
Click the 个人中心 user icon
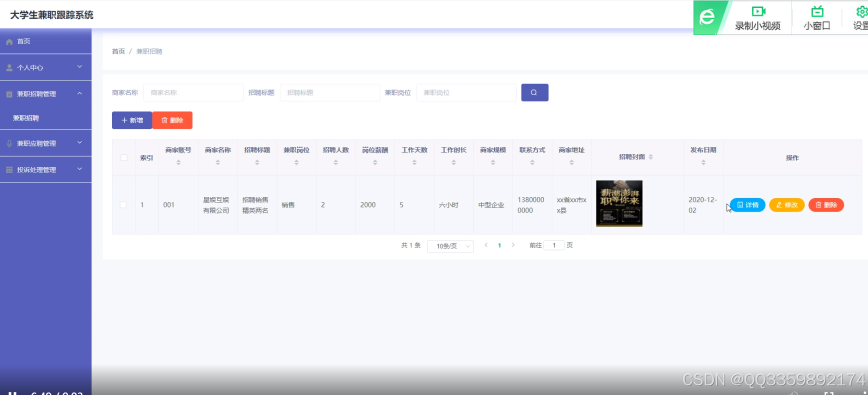point(9,68)
